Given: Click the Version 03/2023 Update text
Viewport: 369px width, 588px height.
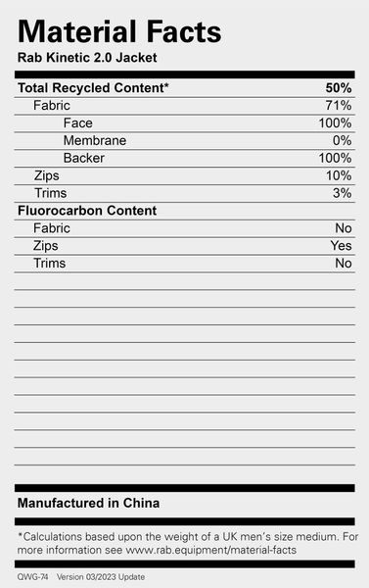Looking at the screenshot, I should click(x=101, y=577).
